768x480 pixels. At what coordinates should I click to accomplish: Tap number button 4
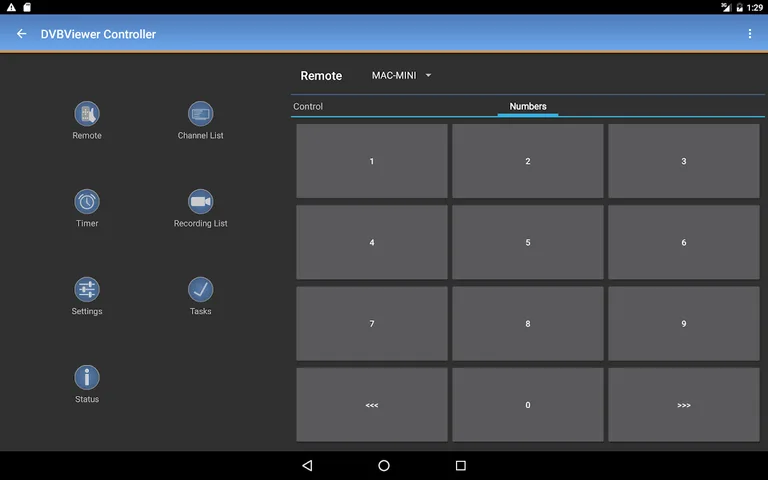click(372, 242)
